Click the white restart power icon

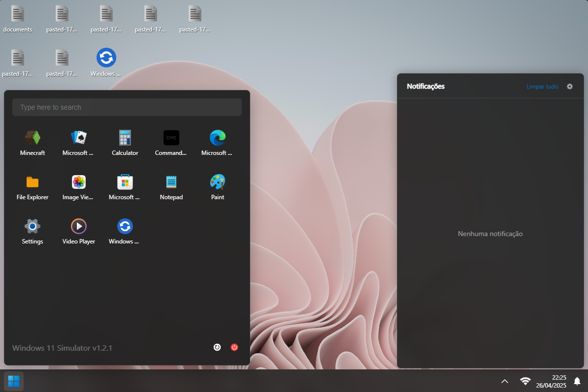click(217, 347)
